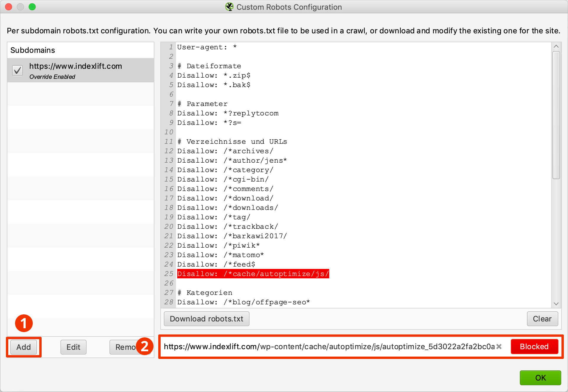Click the red Blocked status button
The image size is (568, 392).
534,347
